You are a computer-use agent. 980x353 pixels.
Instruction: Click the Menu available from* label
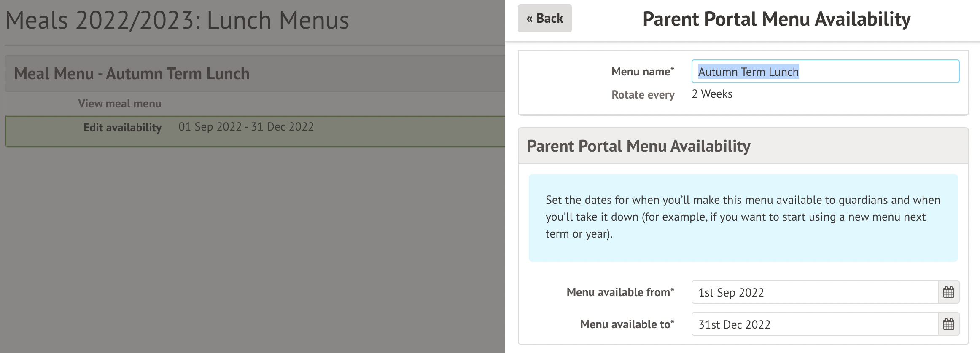(620, 292)
